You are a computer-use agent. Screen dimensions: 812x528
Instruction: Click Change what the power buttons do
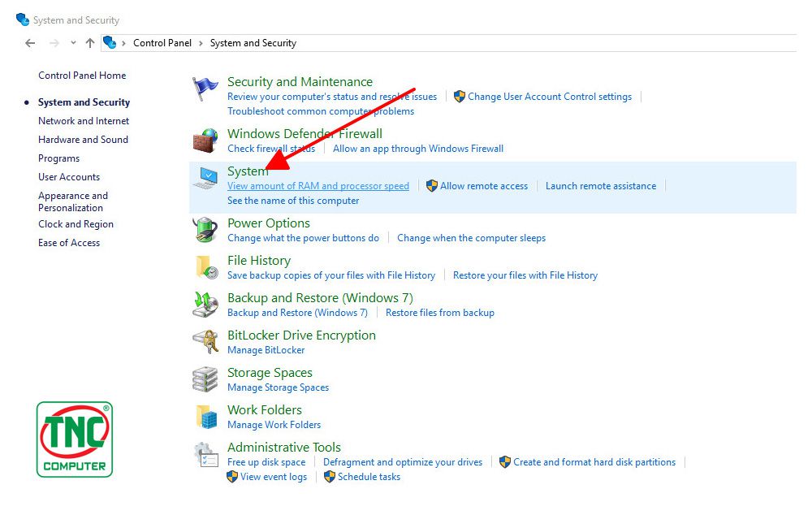coord(303,238)
